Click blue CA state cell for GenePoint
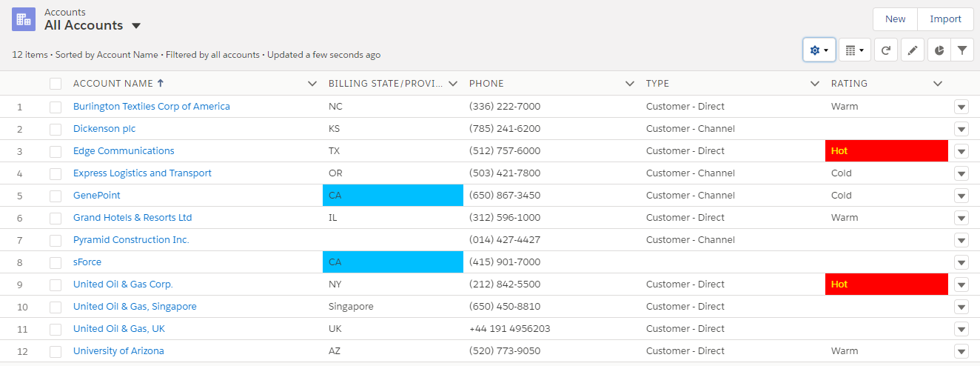Viewport: 980px width, 366px height. (x=393, y=195)
